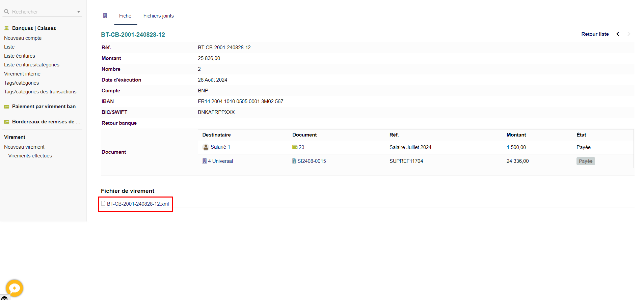The height and width of the screenshot is (300, 644).
Task: Click the company icon next to 4 Universal
Action: click(x=205, y=161)
